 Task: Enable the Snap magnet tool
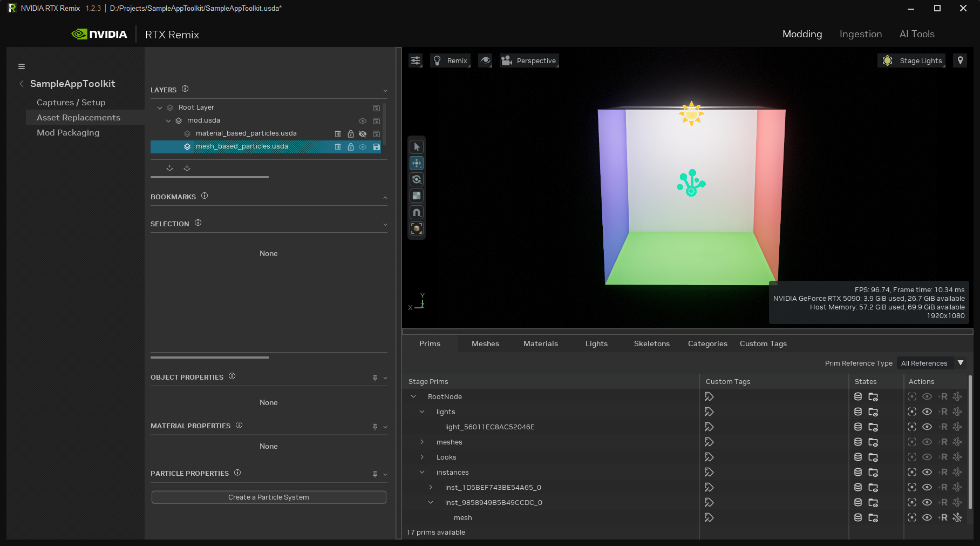pos(416,212)
